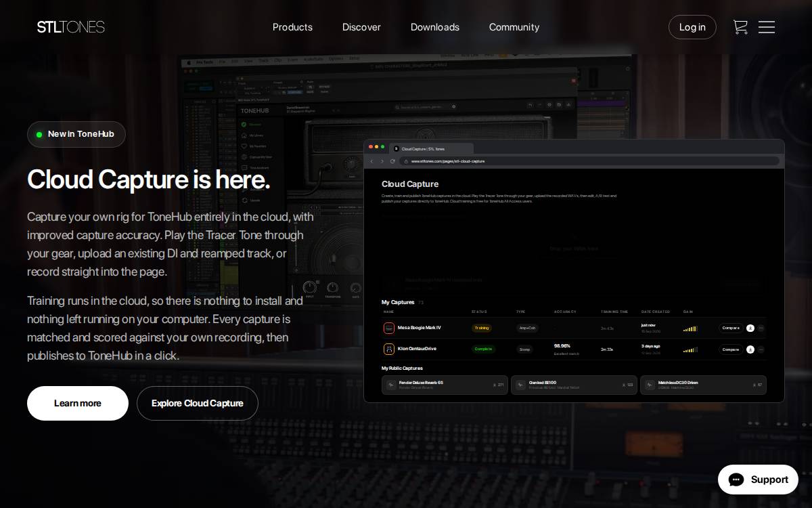Open the Support chat widget
This screenshot has height=508, width=812.
click(758, 480)
